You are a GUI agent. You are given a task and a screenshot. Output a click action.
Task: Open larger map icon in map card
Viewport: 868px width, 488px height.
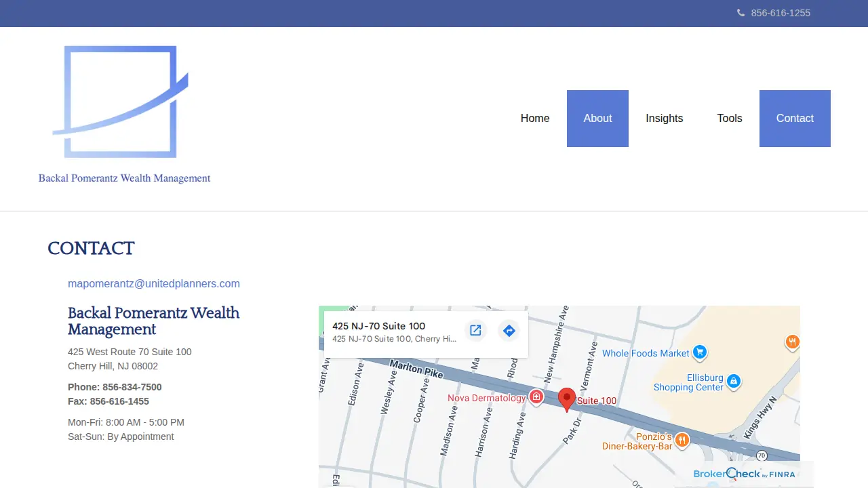click(x=475, y=330)
